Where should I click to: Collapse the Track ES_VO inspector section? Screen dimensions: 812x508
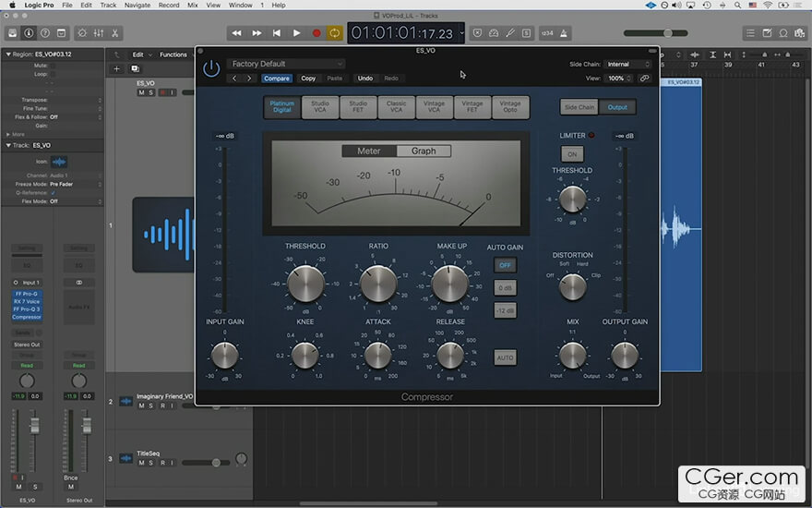point(8,145)
